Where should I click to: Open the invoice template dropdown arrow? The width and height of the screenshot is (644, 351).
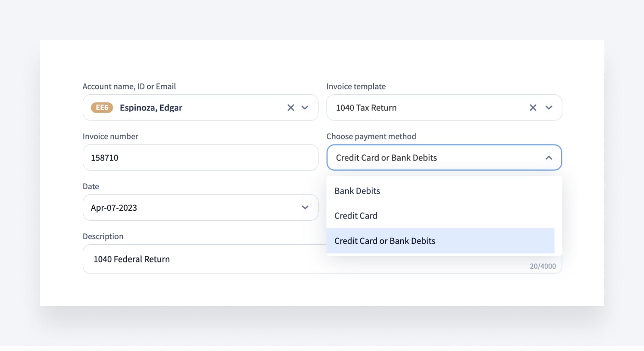click(549, 108)
